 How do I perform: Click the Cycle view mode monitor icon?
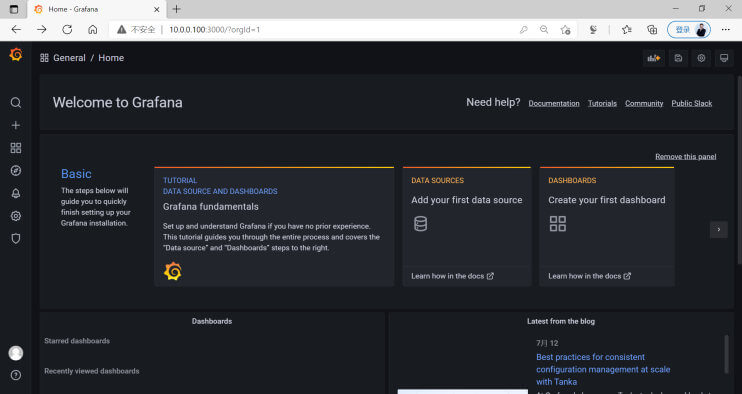724,58
